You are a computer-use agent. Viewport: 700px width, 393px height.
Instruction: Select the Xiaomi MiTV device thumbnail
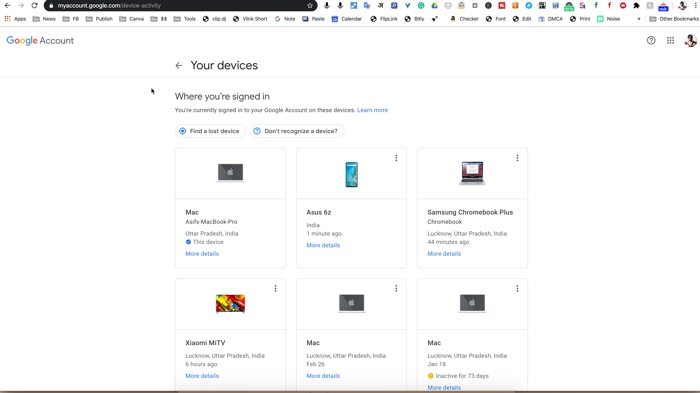(x=230, y=304)
